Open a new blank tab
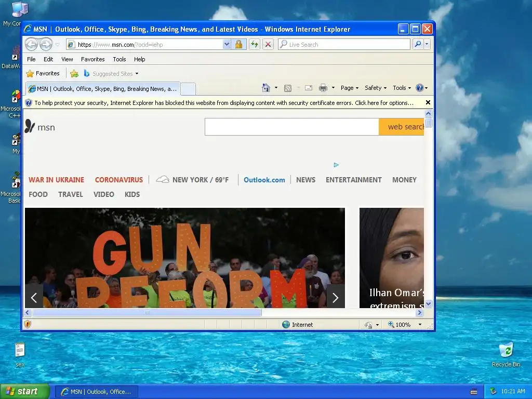Viewport: 532px width, 399px height. (188, 89)
